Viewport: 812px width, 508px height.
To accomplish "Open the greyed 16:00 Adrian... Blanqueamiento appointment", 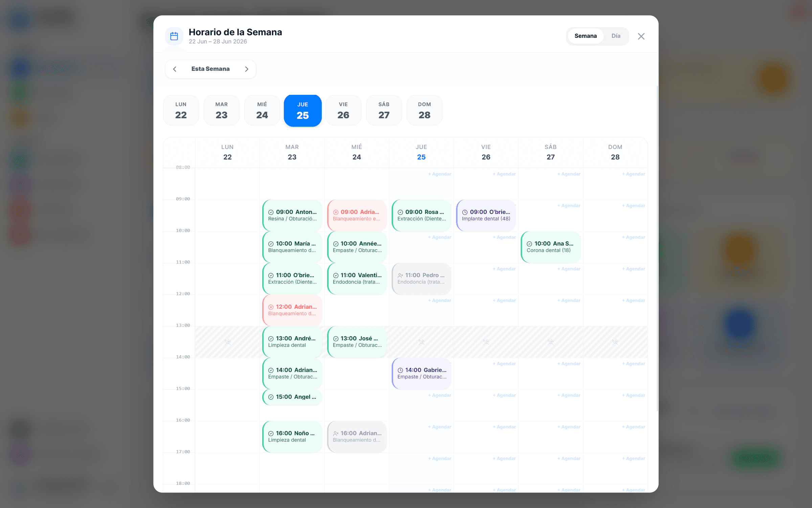I will click(x=357, y=437).
